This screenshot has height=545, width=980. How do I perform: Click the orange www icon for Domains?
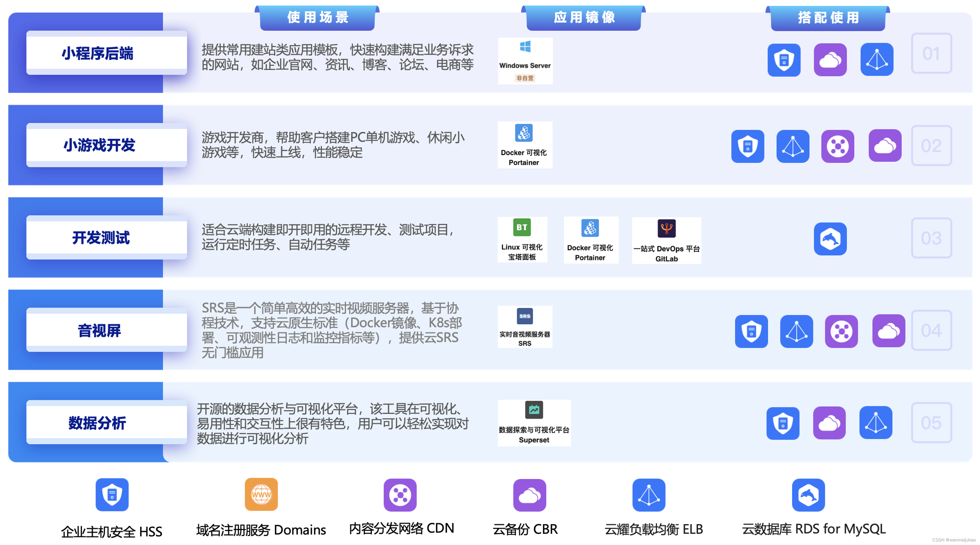(261, 494)
